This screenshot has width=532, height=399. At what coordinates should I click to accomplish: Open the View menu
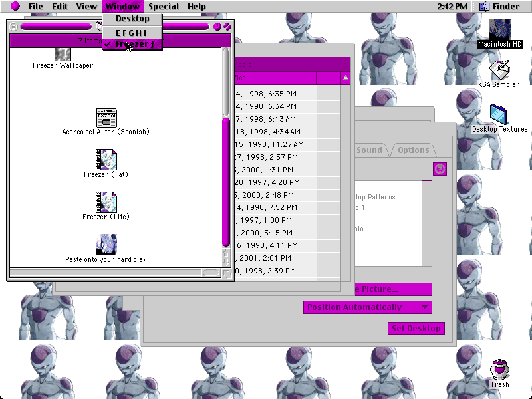tap(86, 7)
